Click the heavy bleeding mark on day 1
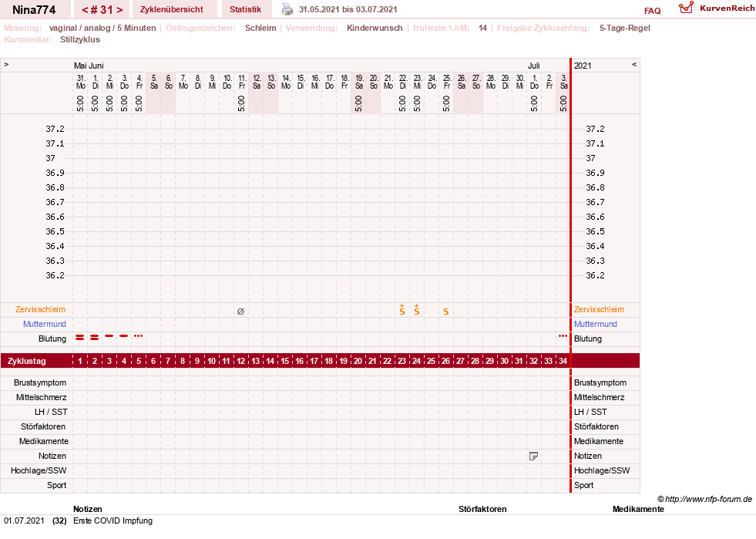756x539 pixels. coord(80,337)
